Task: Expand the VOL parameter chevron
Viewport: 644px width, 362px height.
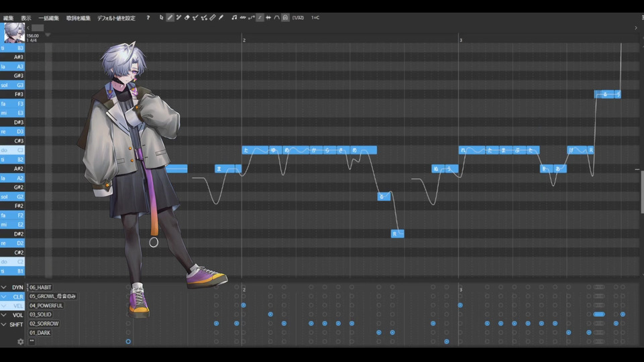Action: pyautogui.click(x=4, y=315)
